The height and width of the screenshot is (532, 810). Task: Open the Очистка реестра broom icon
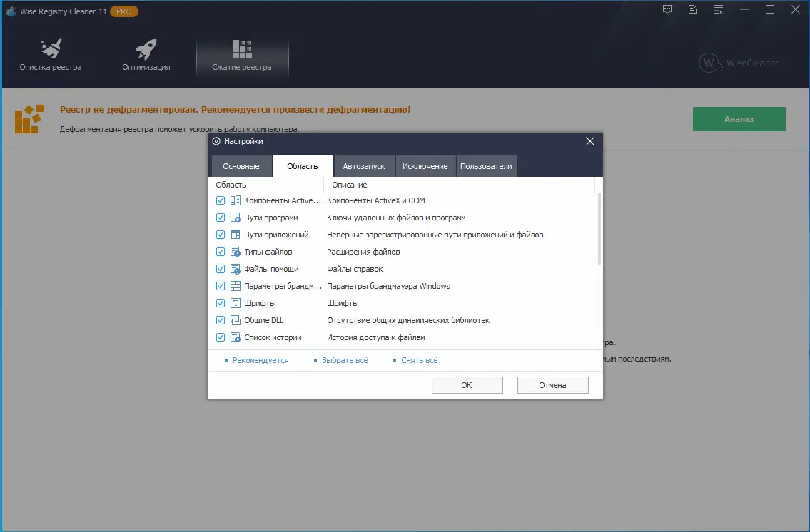[x=51, y=48]
